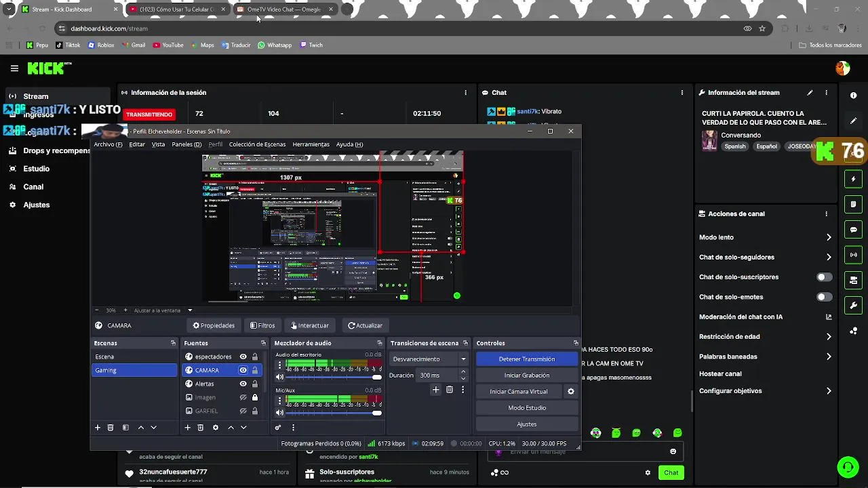Expand Configurar objetivos option
This screenshot has height=488, width=868.
click(829, 391)
